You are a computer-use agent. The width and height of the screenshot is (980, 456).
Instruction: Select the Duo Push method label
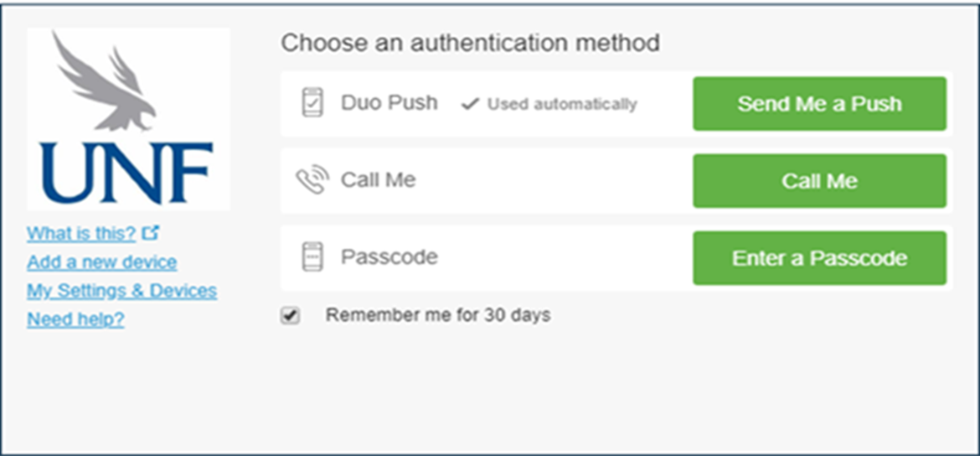(x=389, y=102)
